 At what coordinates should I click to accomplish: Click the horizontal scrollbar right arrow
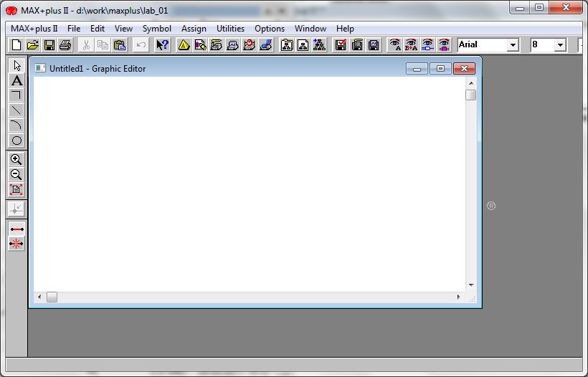click(459, 297)
